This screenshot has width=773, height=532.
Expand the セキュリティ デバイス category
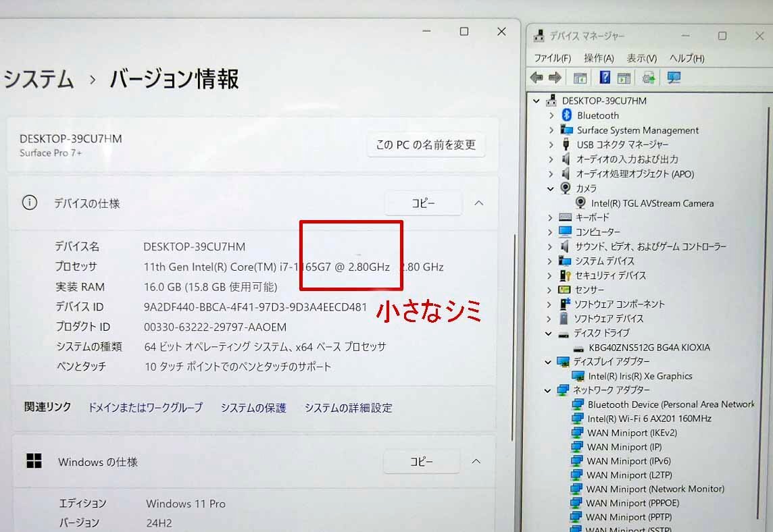tap(549, 275)
